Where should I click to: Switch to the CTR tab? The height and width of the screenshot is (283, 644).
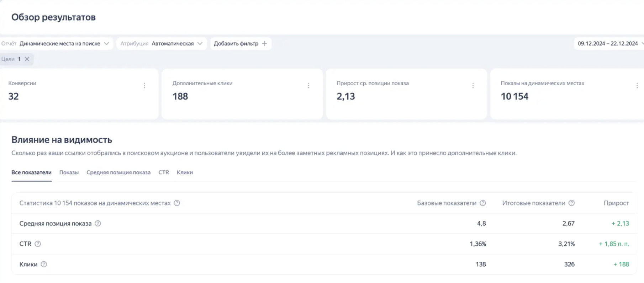point(164,172)
